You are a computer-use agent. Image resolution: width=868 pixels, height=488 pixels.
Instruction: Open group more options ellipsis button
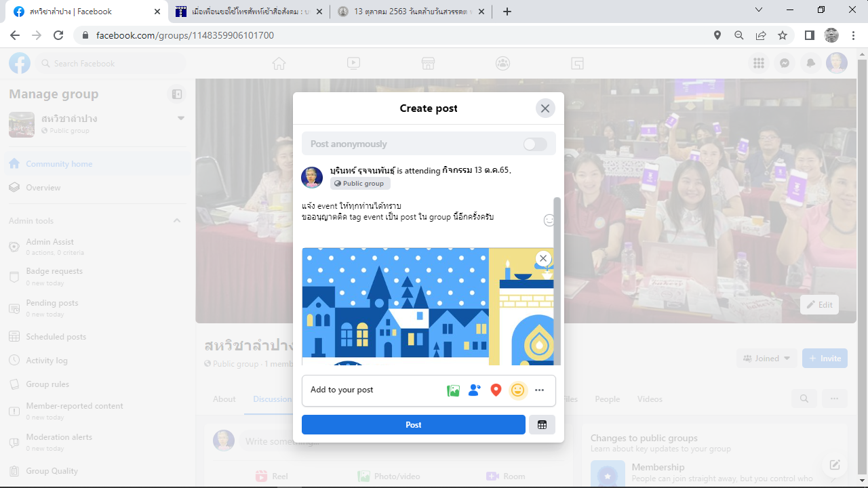[x=835, y=399]
